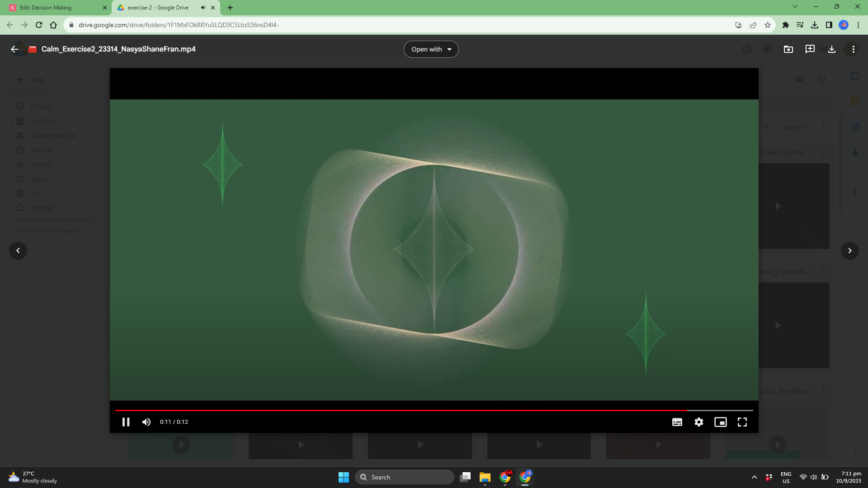This screenshot has height=488, width=868.
Task: Pause the video playback
Action: click(x=126, y=422)
